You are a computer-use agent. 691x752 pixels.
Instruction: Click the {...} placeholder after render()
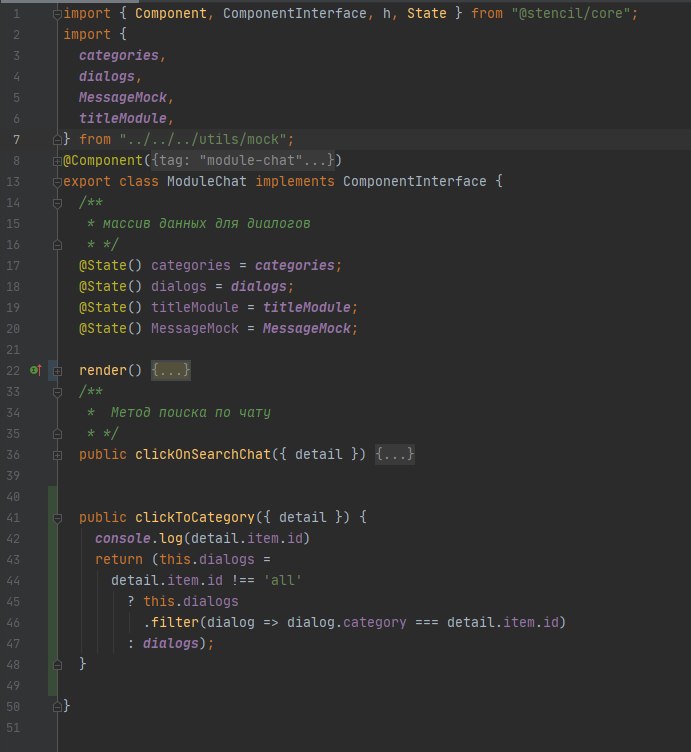coord(171,370)
